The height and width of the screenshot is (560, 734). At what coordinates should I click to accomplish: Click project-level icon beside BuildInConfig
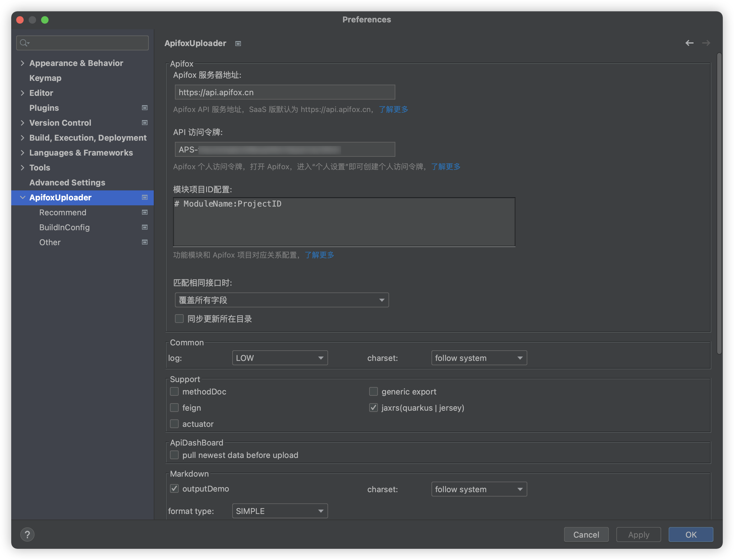pos(145,227)
